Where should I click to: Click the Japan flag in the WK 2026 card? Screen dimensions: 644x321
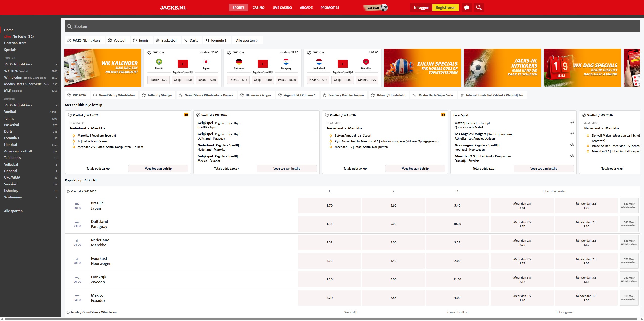pyautogui.click(x=206, y=62)
